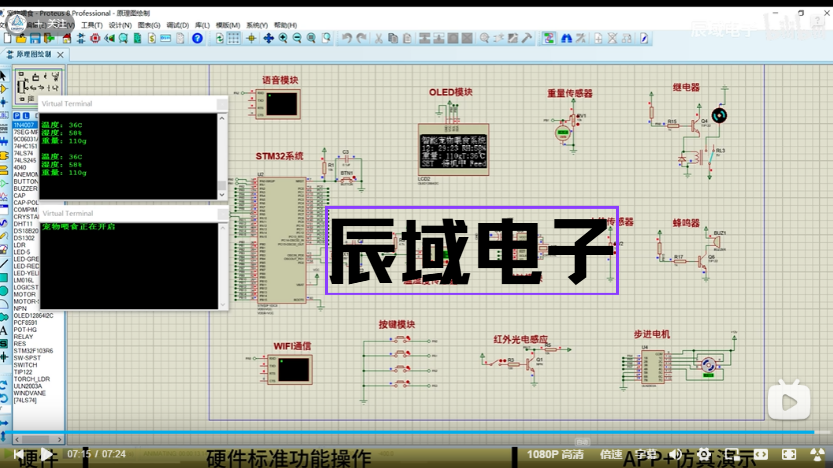
Task: Click the Copy to clipboard icon
Action: 393,38
